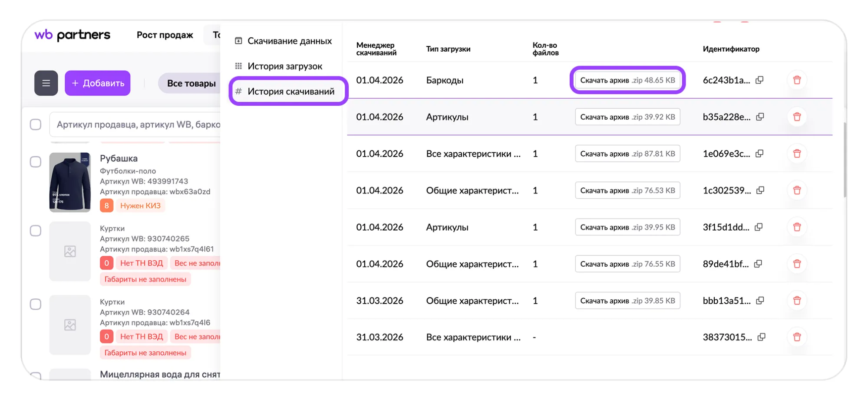This screenshot has height=399, width=868.
Task: Tick the checkbox next to Рубашка product
Action: click(x=36, y=162)
